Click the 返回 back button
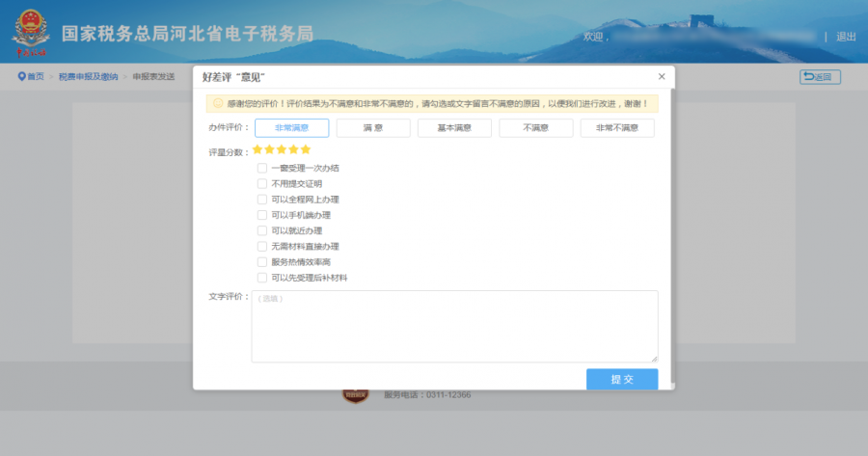 [820, 77]
